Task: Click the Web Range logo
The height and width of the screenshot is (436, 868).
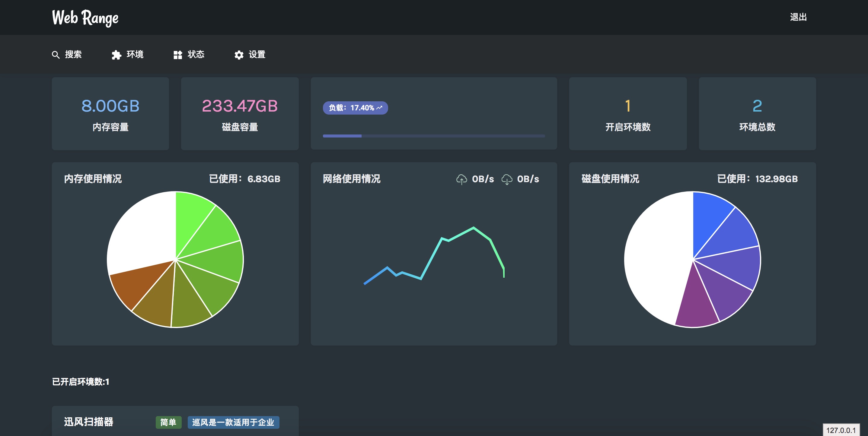Action: (85, 17)
